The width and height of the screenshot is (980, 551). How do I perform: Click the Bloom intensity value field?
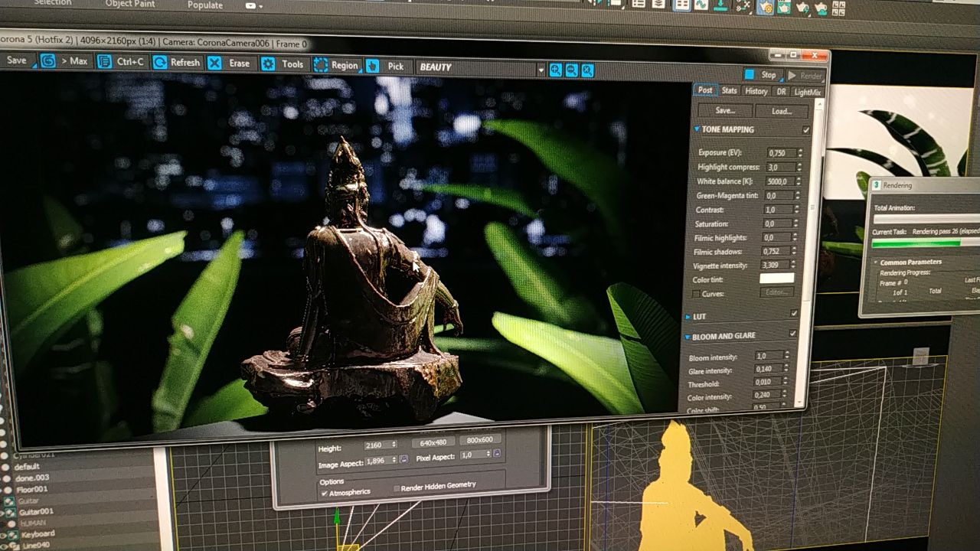point(769,356)
